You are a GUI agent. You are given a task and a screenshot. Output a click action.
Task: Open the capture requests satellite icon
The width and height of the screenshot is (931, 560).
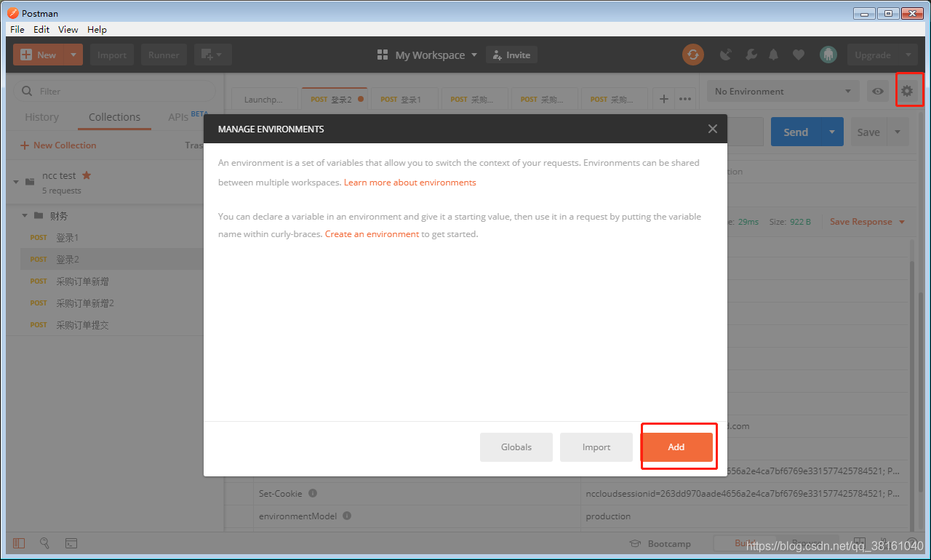coord(725,55)
